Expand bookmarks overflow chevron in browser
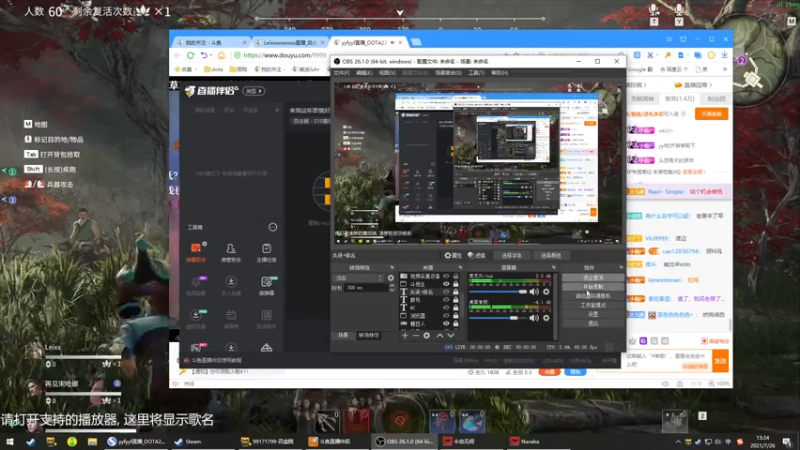This screenshot has height=450, width=800. (725, 69)
